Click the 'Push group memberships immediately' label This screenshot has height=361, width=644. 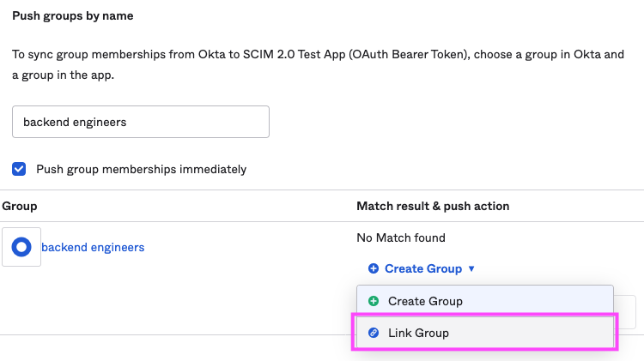tap(141, 169)
